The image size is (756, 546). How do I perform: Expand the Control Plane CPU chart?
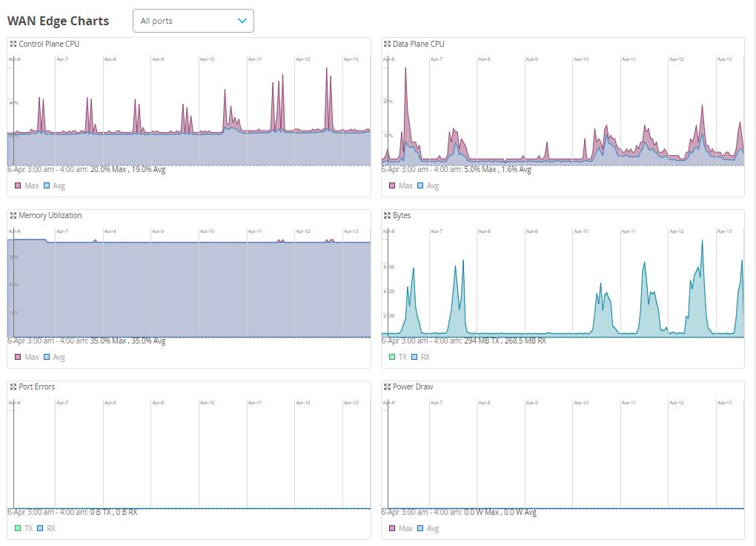tap(13, 44)
